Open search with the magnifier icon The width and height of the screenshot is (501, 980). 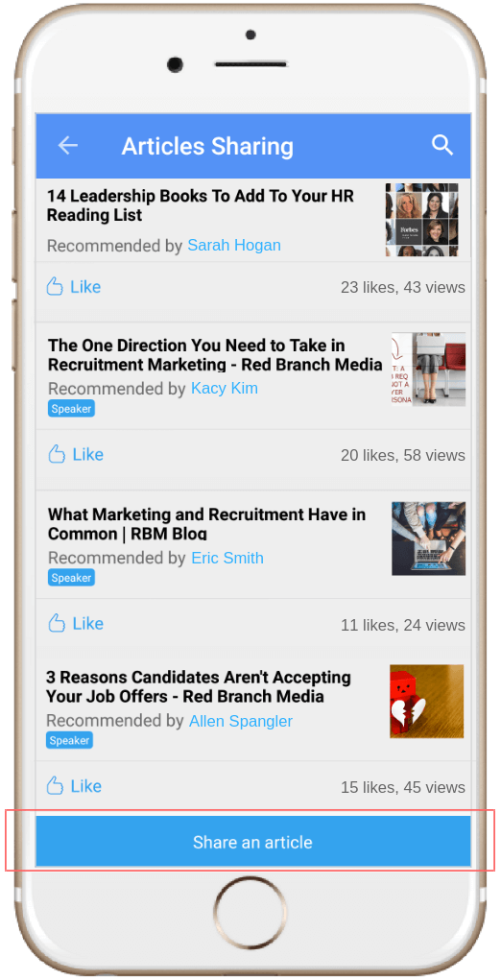click(442, 145)
